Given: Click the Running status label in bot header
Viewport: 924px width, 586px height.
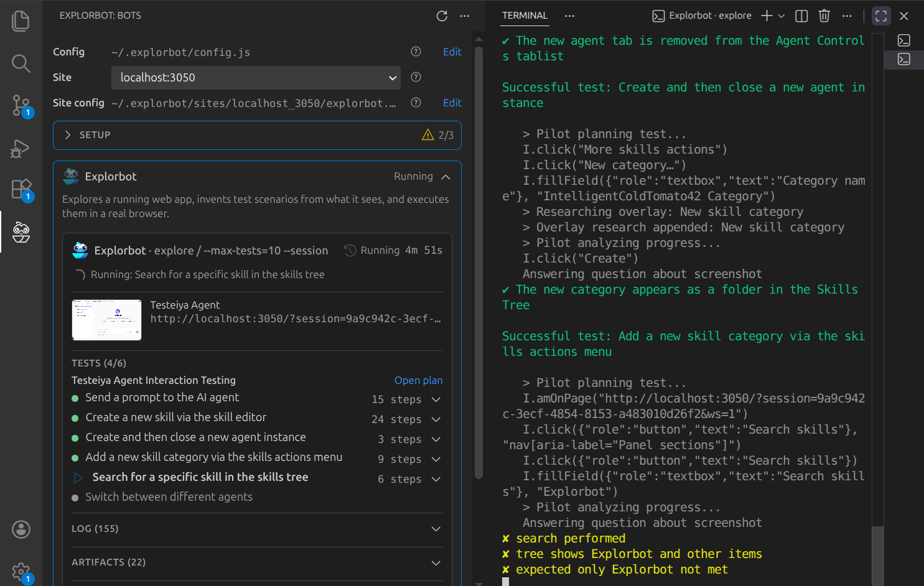Looking at the screenshot, I should coord(413,177).
